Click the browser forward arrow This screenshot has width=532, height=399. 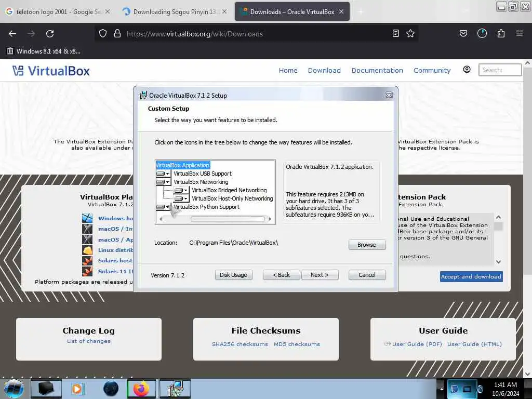(31, 34)
